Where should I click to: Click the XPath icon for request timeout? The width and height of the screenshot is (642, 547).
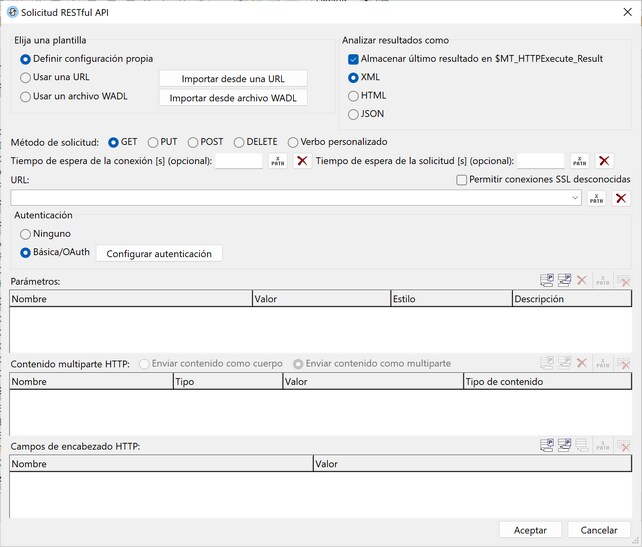579,161
